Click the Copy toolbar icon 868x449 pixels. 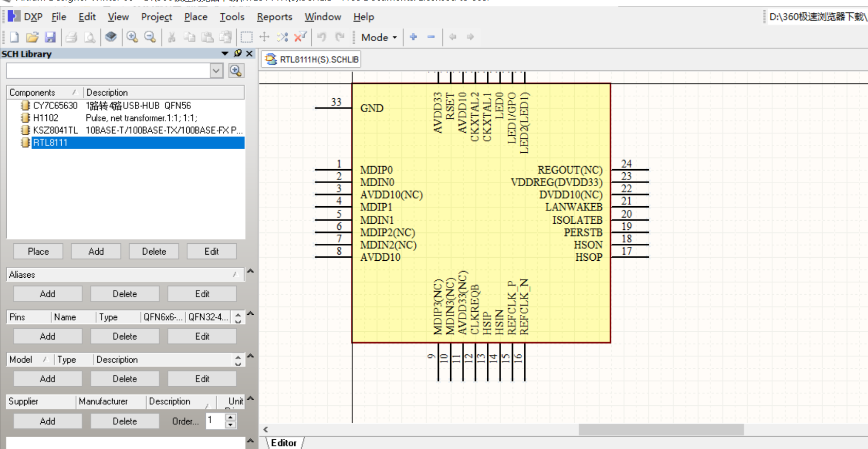coord(190,37)
